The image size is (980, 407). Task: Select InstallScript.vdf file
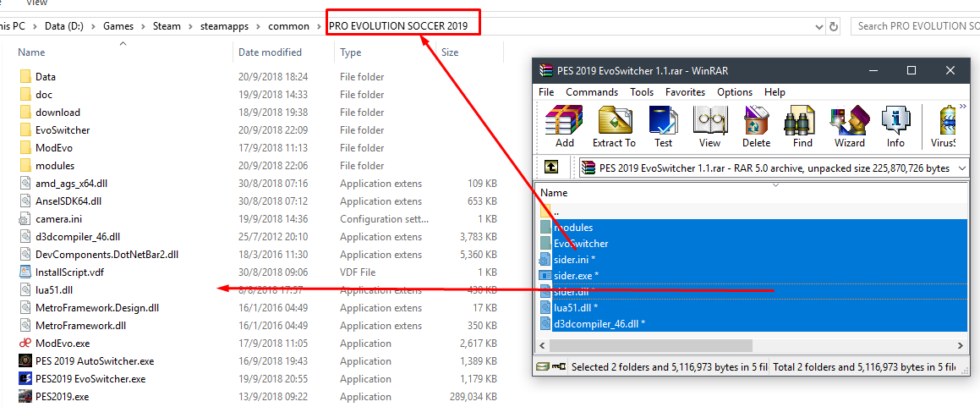coord(69,272)
